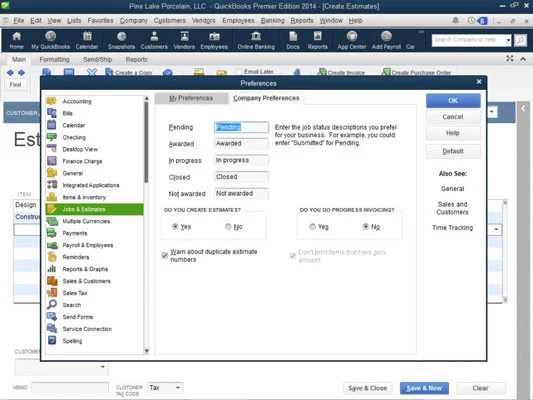The height and width of the screenshot is (400, 533).
Task: Select Yes for create estimates
Action: click(175, 226)
